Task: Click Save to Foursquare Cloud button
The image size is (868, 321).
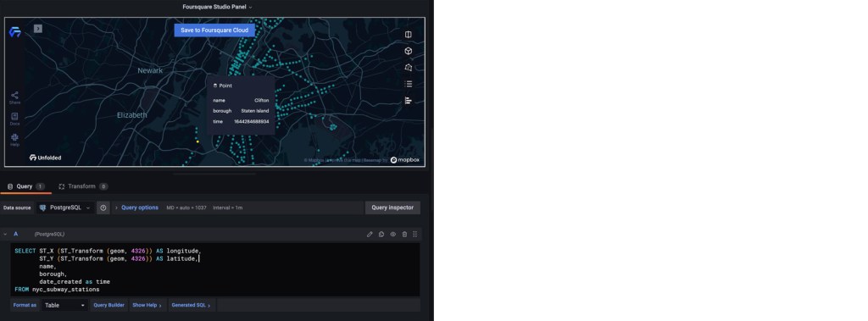Action: 214,30
